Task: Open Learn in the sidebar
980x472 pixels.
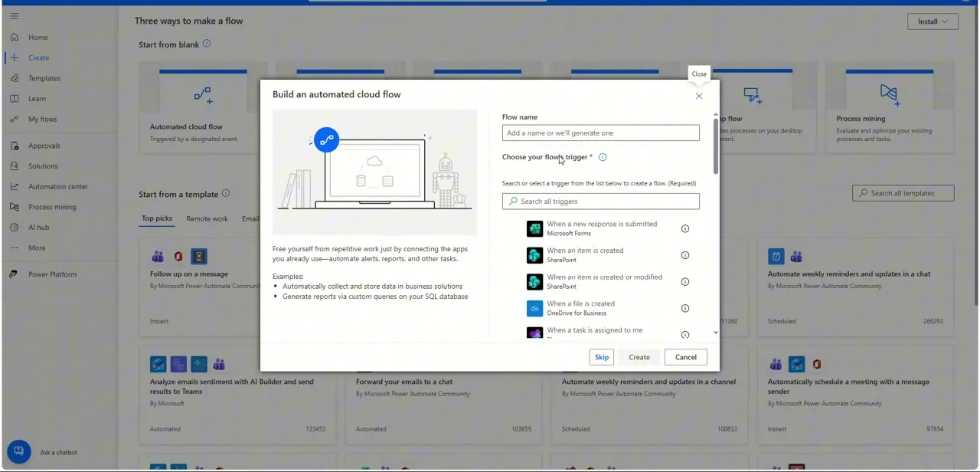Action: tap(37, 99)
